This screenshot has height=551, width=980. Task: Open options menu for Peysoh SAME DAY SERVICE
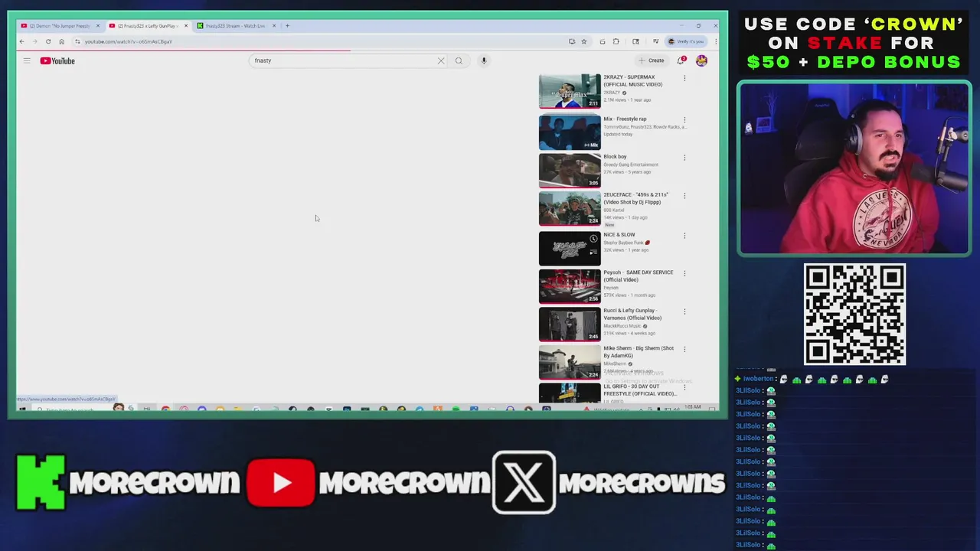coord(684,273)
